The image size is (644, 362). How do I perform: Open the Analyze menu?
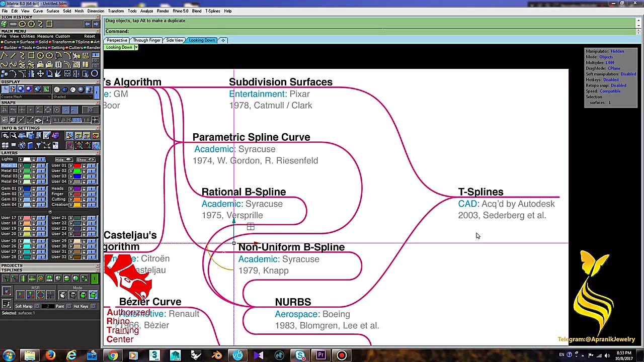click(146, 11)
